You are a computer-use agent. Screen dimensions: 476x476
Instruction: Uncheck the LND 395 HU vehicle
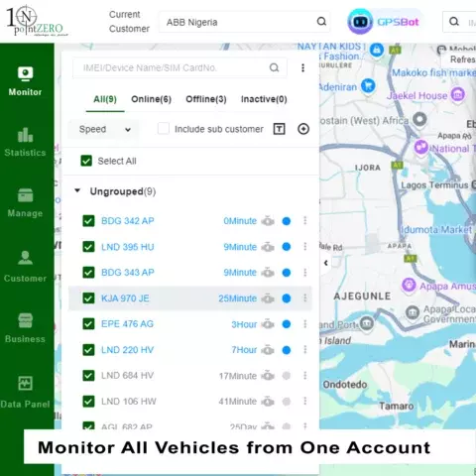(x=88, y=247)
